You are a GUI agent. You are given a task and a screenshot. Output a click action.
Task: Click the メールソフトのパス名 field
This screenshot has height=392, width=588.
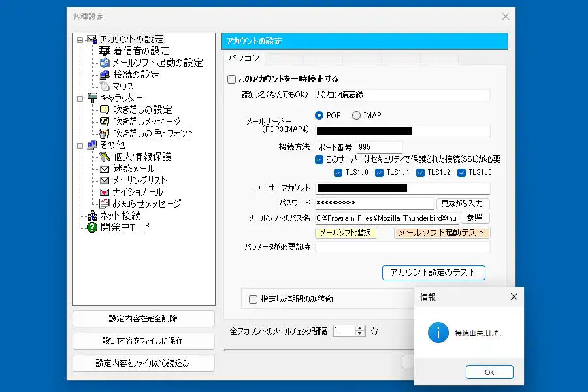click(387, 218)
